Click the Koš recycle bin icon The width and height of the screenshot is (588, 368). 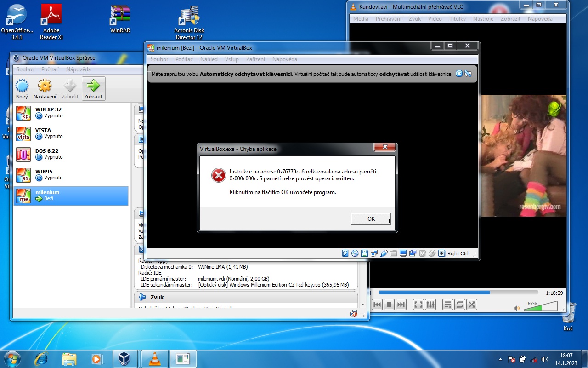[x=568, y=317]
